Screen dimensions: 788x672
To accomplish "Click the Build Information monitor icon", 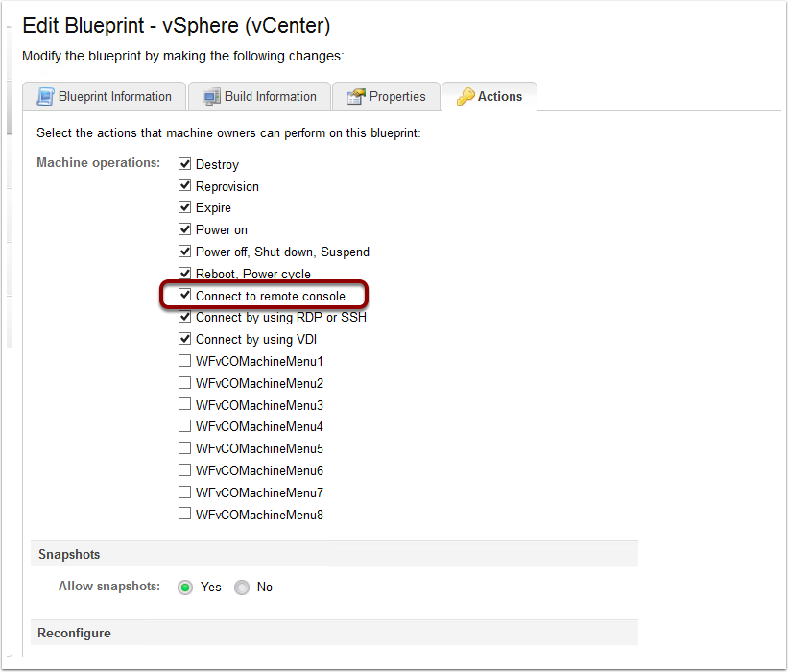I will coord(211,97).
